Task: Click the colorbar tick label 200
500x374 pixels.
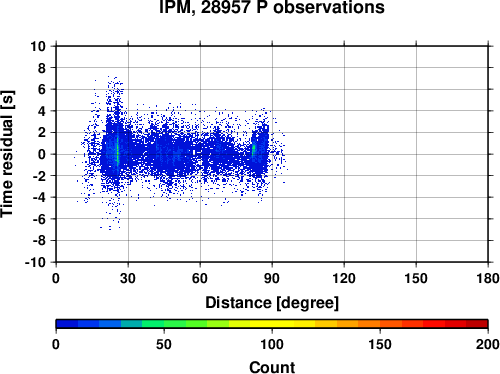Action: (488, 344)
